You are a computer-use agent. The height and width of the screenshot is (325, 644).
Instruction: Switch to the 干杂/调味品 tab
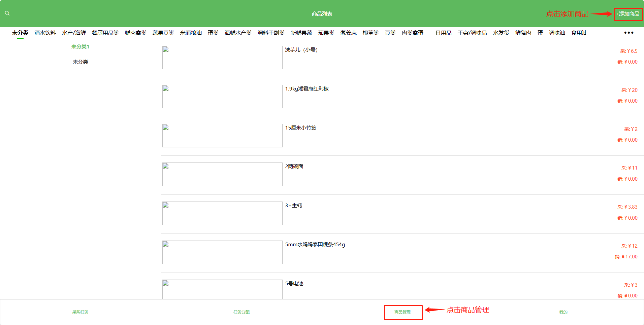472,33
